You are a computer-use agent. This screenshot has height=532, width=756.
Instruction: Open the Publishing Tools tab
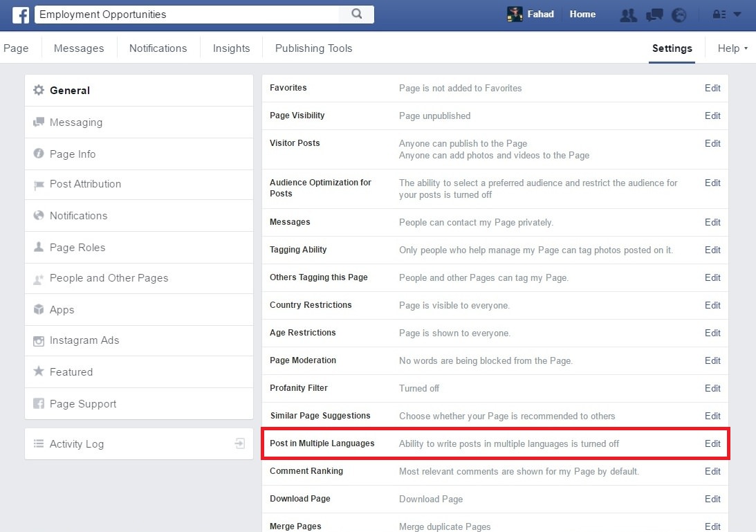tap(313, 48)
